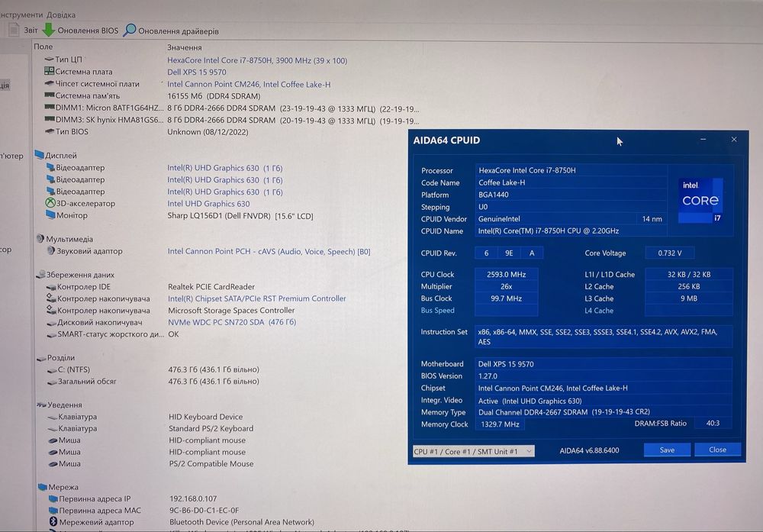Click the Дисковий накопичувач drive icon
Screen dimensions: 763x532
coord(52,323)
